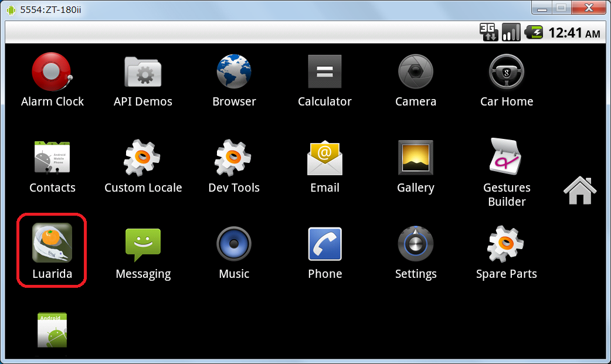This screenshot has width=611, height=364.
Task: Open the Settings app
Action: click(x=416, y=244)
